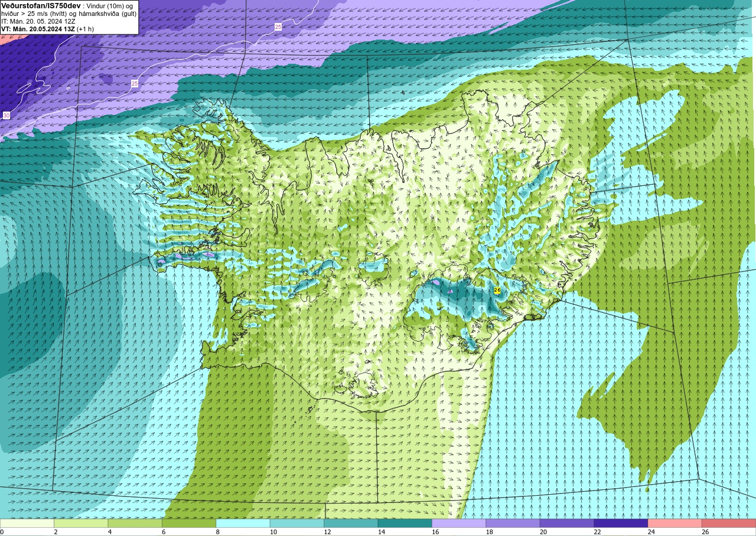Click the legend tick label '20'
The image size is (756, 536).
544,532
